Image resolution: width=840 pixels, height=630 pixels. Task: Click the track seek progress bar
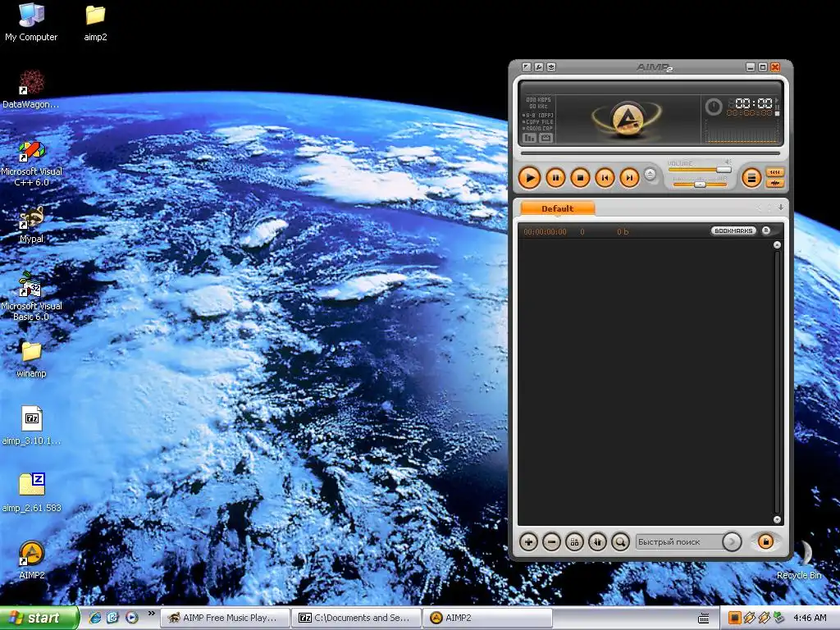click(650, 153)
